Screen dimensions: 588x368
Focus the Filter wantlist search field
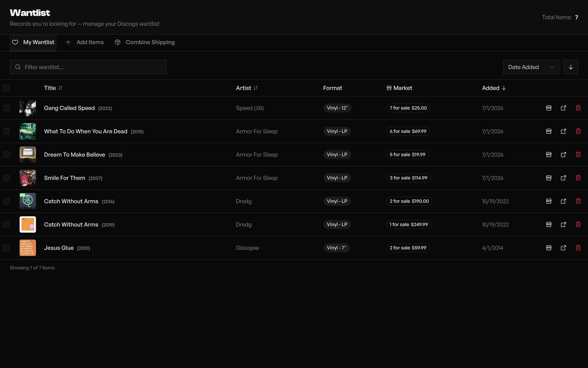click(88, 67)
